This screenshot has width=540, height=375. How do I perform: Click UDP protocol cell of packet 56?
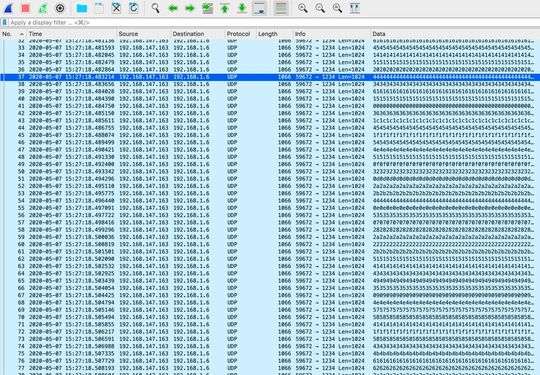(232, 215)
